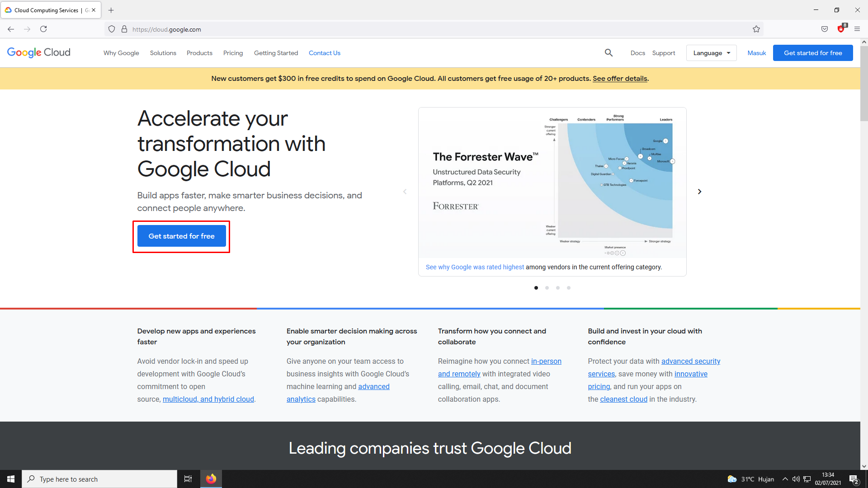This screenshot has height=488, width=868.
Task: Advance carousel with the right chevron arrow
Action: (699, 192)
